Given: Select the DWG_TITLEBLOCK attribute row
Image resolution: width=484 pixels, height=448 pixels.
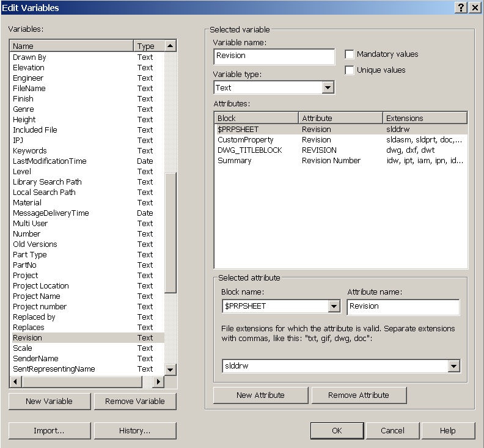Looking at the screenshot, I should pyautogui.click(x=341, y=150).
